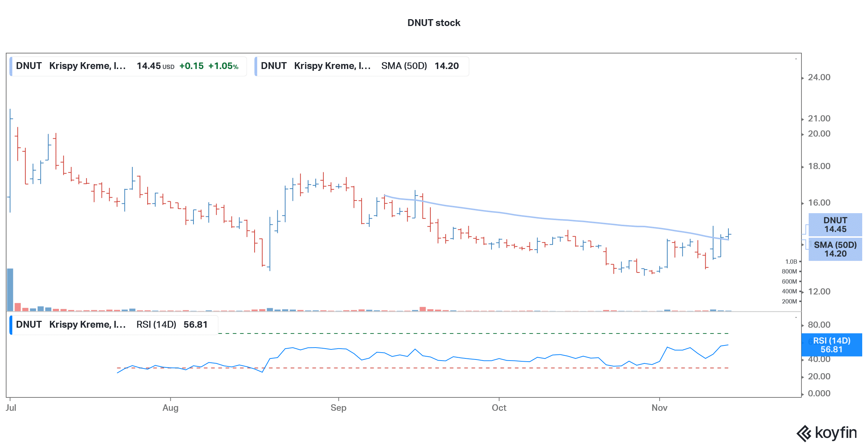Click the RSI (14D) 56.81 axis tag
Screen dimensions: 868x448
(832, 345)
